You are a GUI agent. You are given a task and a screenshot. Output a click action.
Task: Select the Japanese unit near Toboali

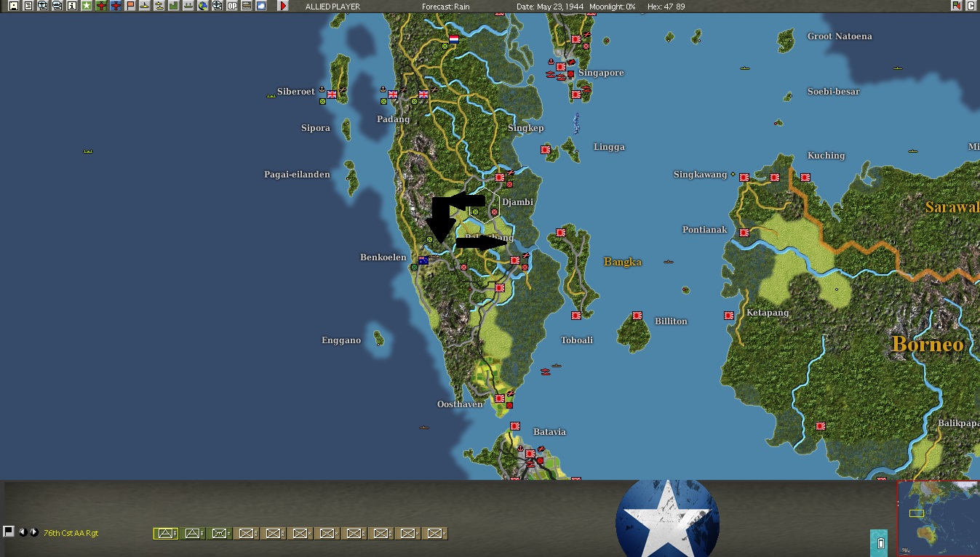[x=576, y=316]
